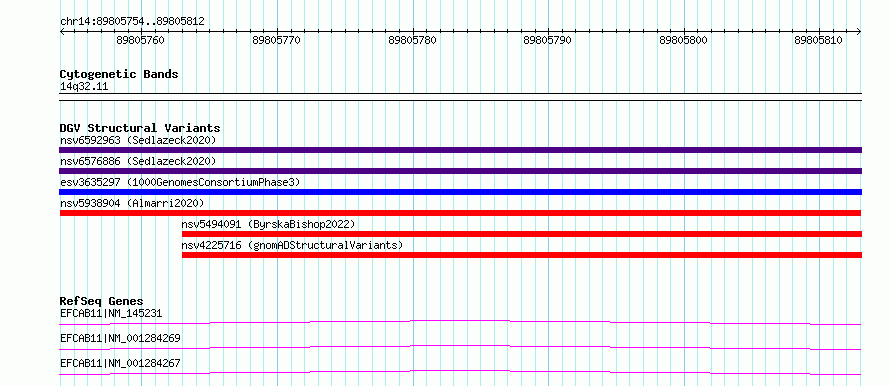
Task: Open variant nsv6576886 (Sedlazeck2020) label
Action: click(x=138, y=161)
